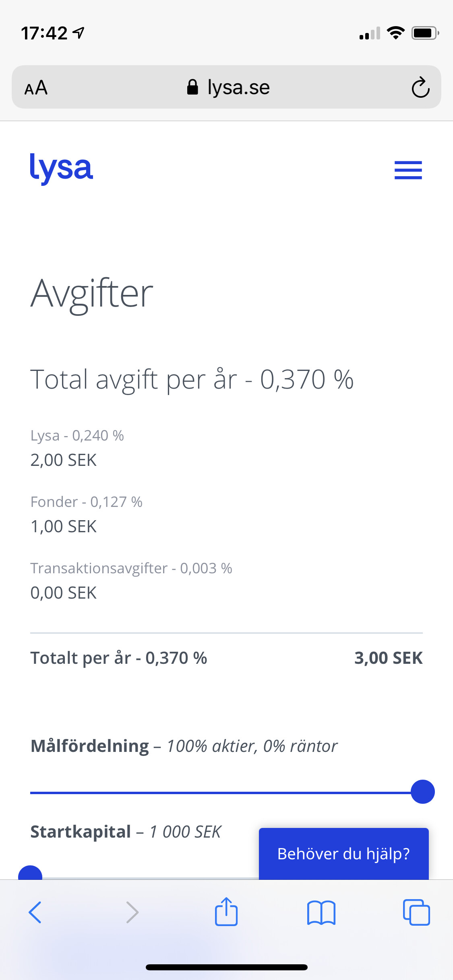
Task: Show Safari bookmarks
Action: click(321, 912)
